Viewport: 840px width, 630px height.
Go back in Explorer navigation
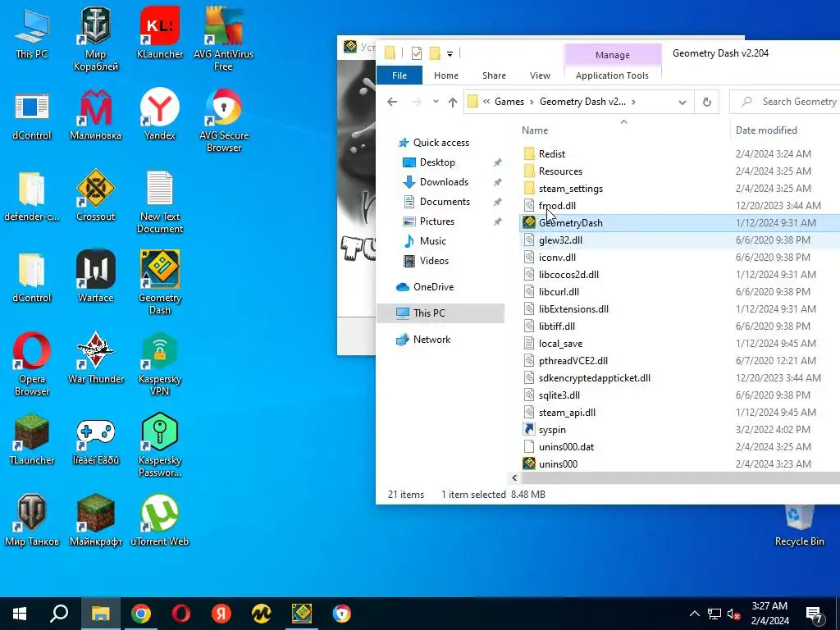click(x=392, y=102)
